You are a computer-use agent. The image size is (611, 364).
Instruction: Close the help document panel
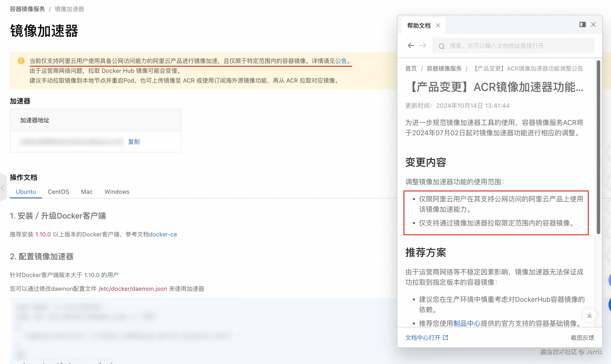click(x=593, y=24)
